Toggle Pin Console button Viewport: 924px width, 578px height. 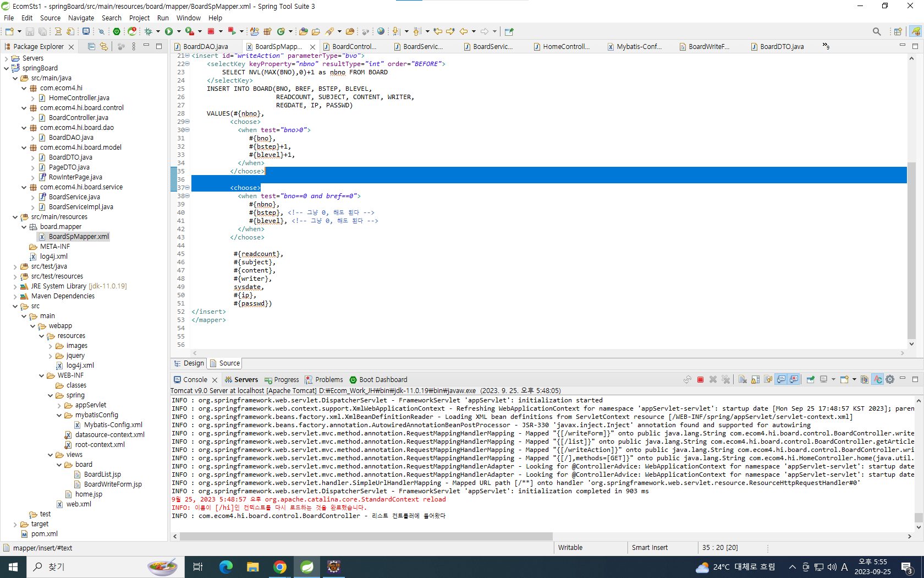tap(810, 379)
